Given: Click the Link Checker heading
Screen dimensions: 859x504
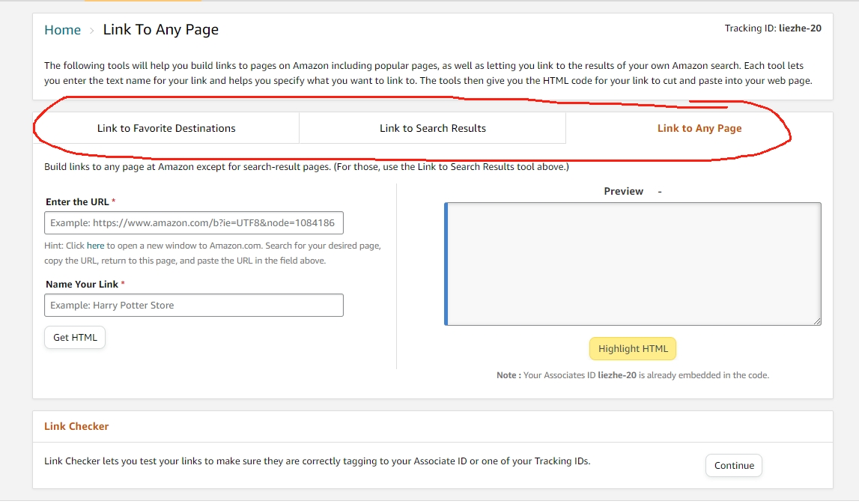Looking at the screenshot, I should (x=76, y=426).
